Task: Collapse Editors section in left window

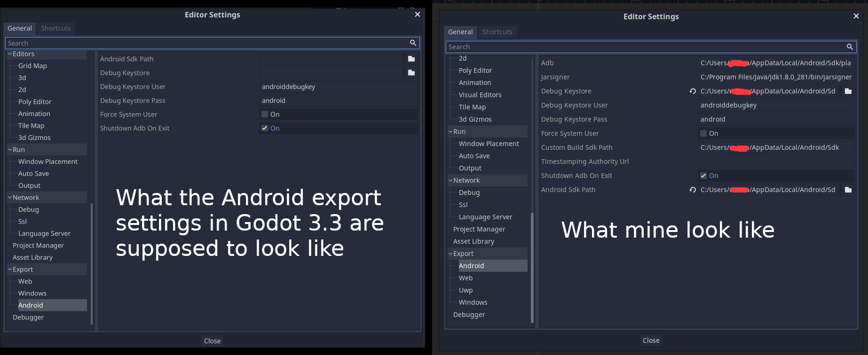Action: click(x=10, y=54)
